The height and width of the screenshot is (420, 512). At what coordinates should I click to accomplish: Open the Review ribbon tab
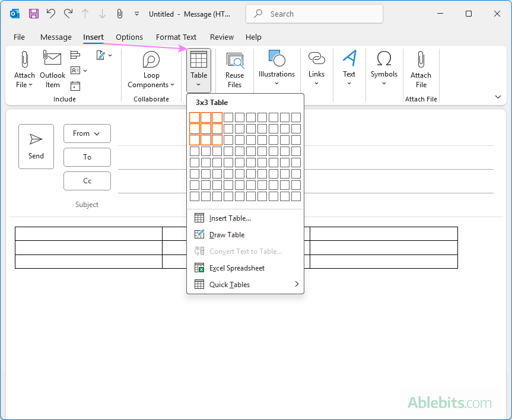[221, 37]
